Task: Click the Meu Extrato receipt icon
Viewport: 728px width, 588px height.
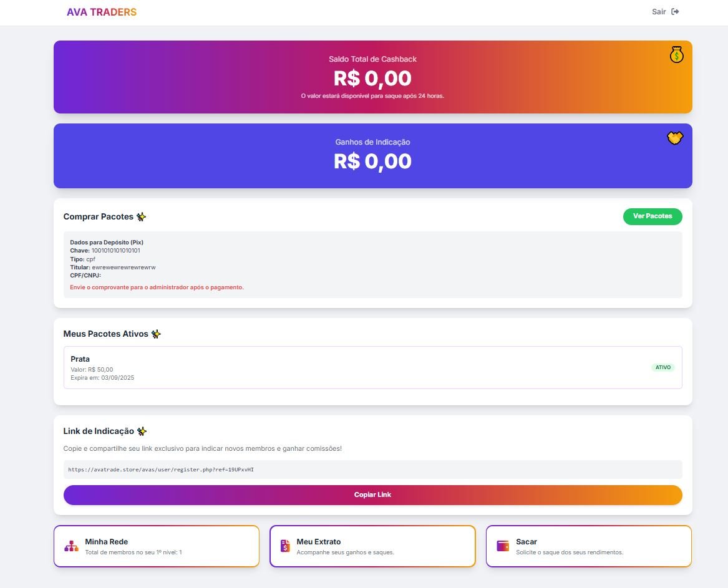Action: pyautogui.click(x=285, y=546)
